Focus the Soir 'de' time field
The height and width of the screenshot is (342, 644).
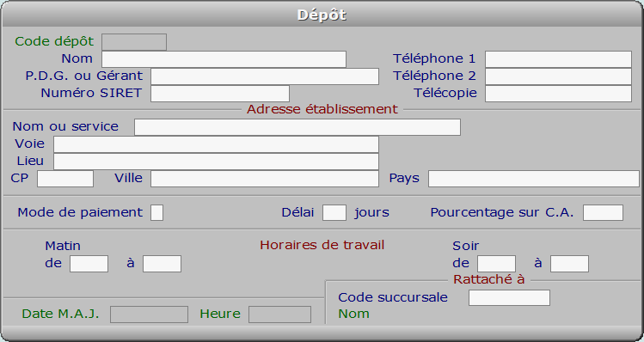click(496, 264)
